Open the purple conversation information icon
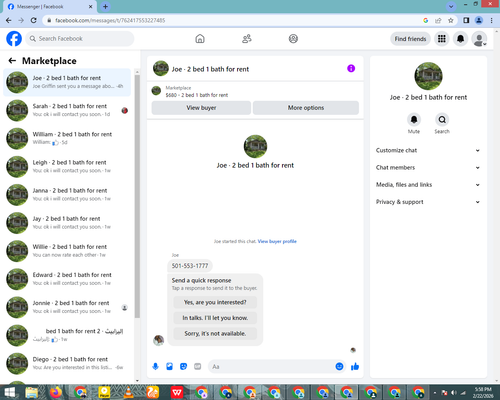500x400 pixels. tap(351, 68)
